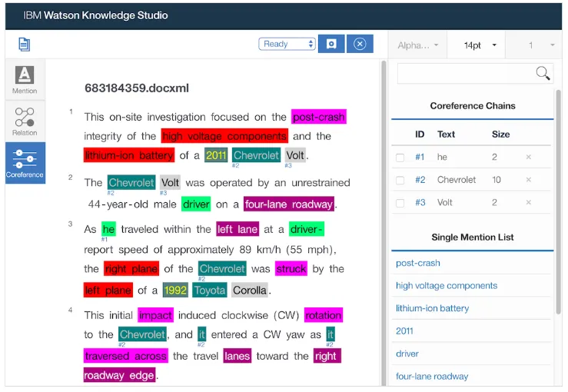The width and height of the screenshot is (568, 392).
Task: Open 'lithium-ion battery' in Single Mention List
Action: click(432, 308)
